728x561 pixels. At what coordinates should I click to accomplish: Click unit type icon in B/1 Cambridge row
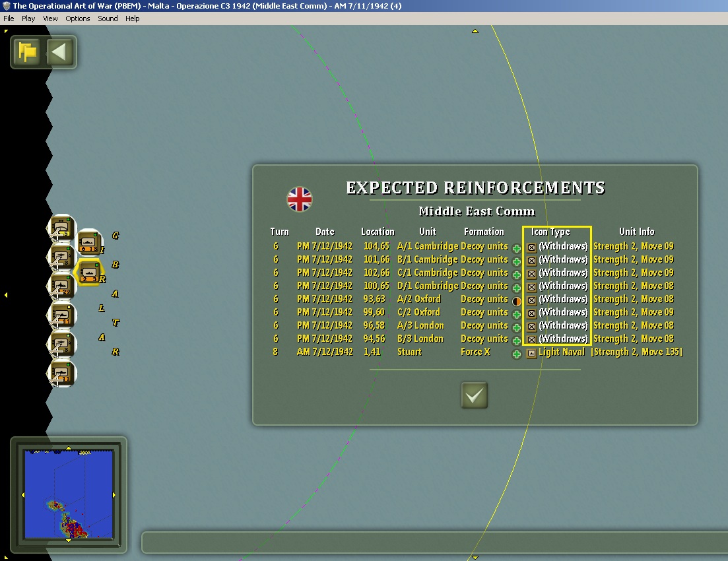pos(531,261)
